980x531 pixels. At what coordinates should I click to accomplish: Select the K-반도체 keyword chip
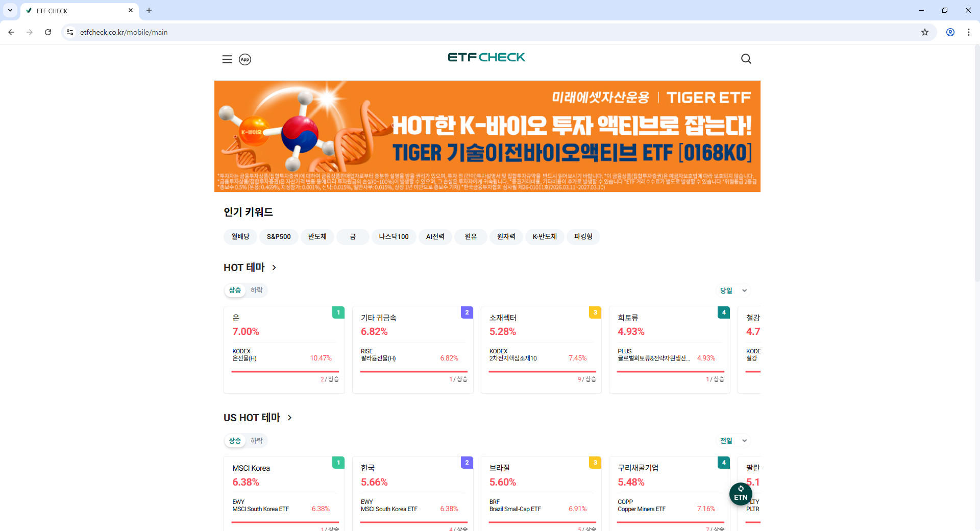coord(545,236)
